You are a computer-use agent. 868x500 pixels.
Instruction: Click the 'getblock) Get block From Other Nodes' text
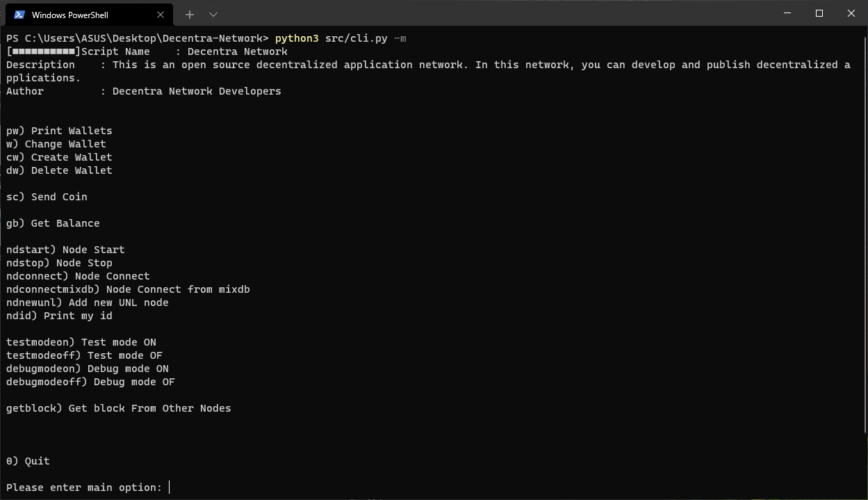(118, 408)
